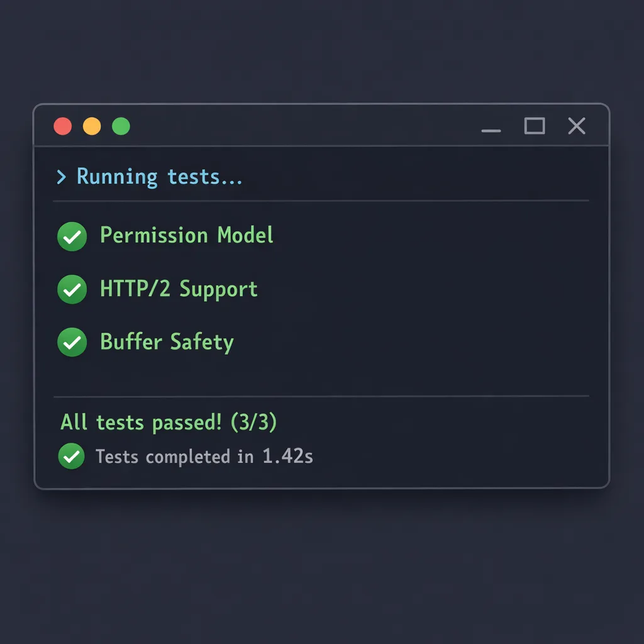The image size is (644, 644).
Task: Select the Running tests header
Action: coord(159,177)
